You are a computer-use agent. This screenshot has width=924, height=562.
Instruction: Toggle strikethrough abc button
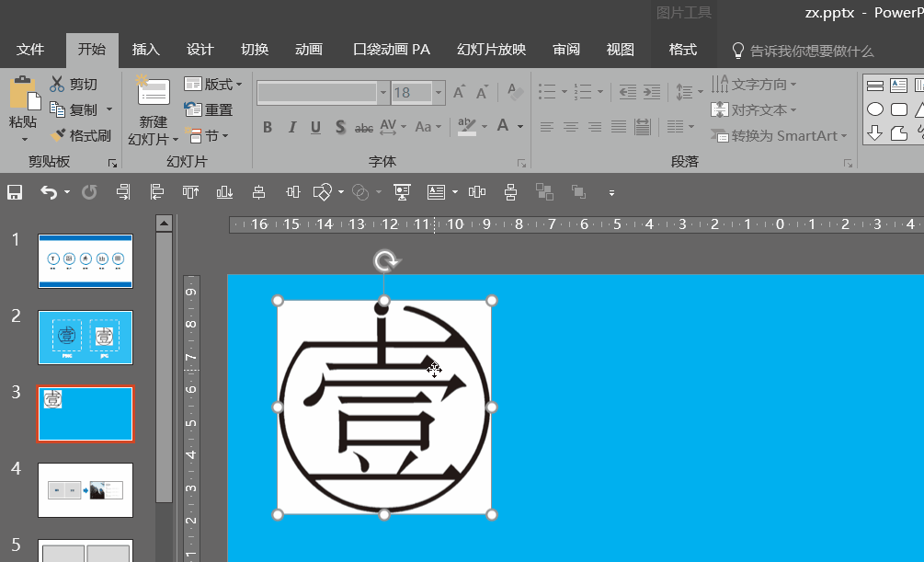click(x=363, y=128)
